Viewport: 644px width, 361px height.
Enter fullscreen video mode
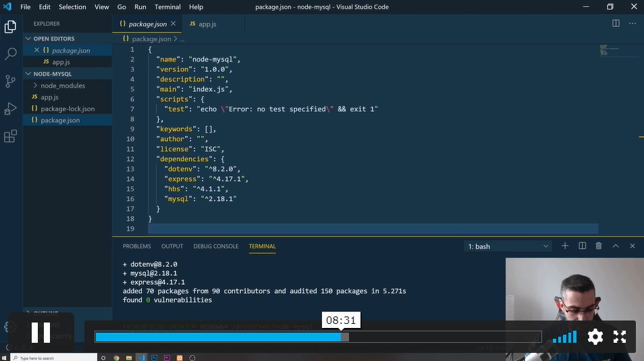tap(620, 337)
